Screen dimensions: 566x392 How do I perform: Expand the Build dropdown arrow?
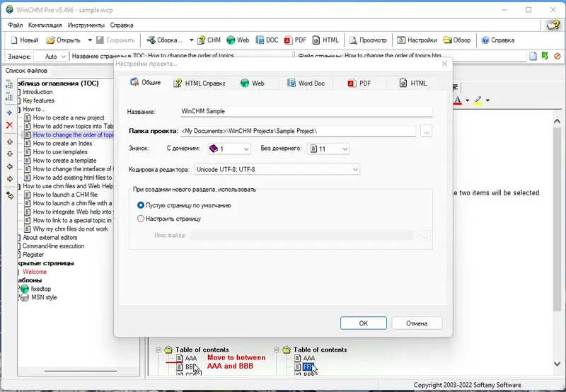191,40
